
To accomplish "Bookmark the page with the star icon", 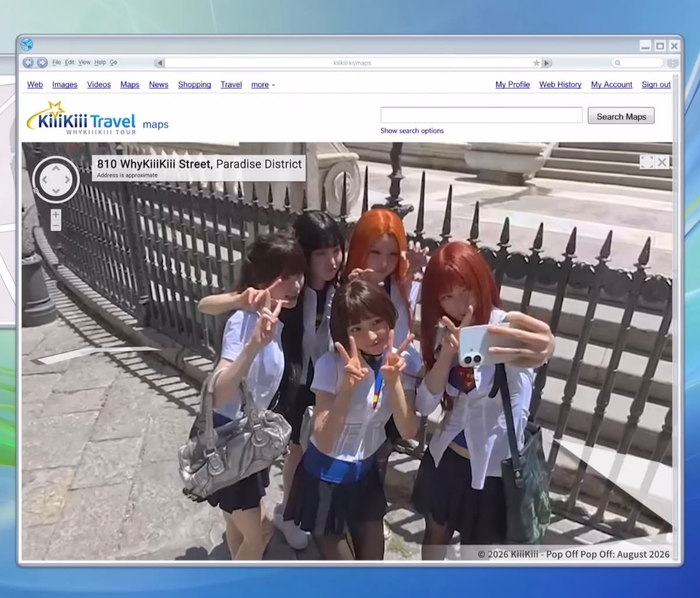I will [x=536, y=62].
